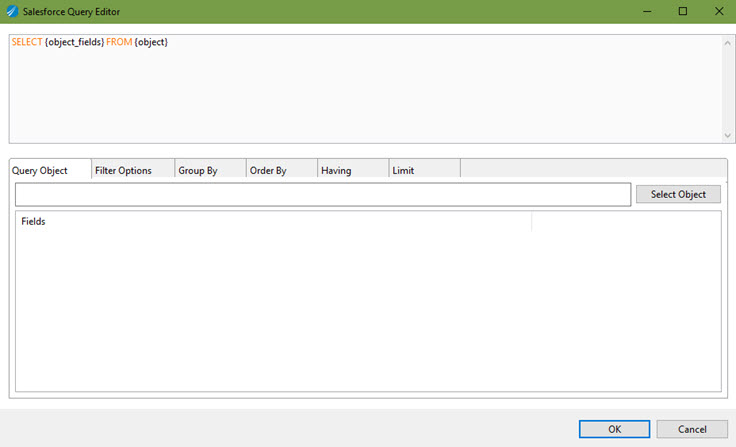Close the Salesforce Query Editor window
736x447 pixels.
(x=719, y=11)
